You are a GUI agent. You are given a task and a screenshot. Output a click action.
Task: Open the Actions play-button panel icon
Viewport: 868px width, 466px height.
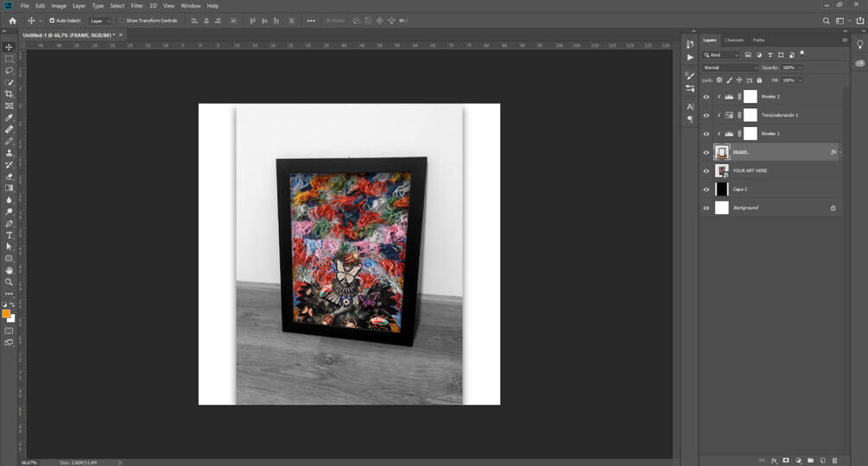click(690, 57)
